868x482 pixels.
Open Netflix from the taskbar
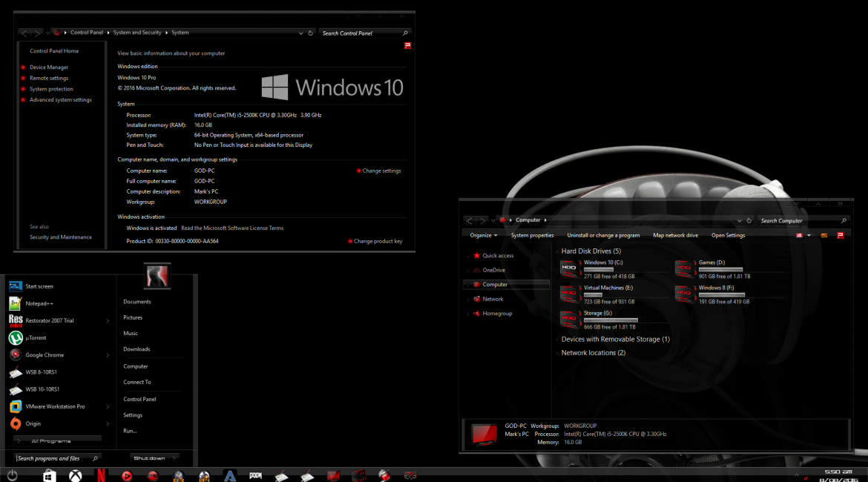click(x=101, y=476)
